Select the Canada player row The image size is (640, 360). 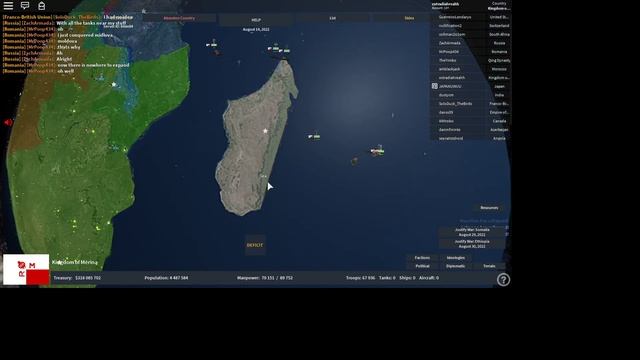pyautogui.click(x=471, y=121)
